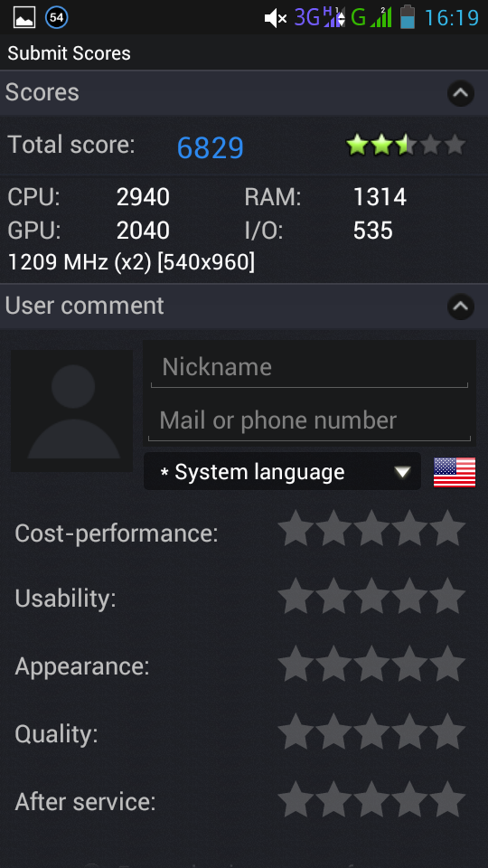
Task: Rate Appearance with two stars
Action: [333, 664]
